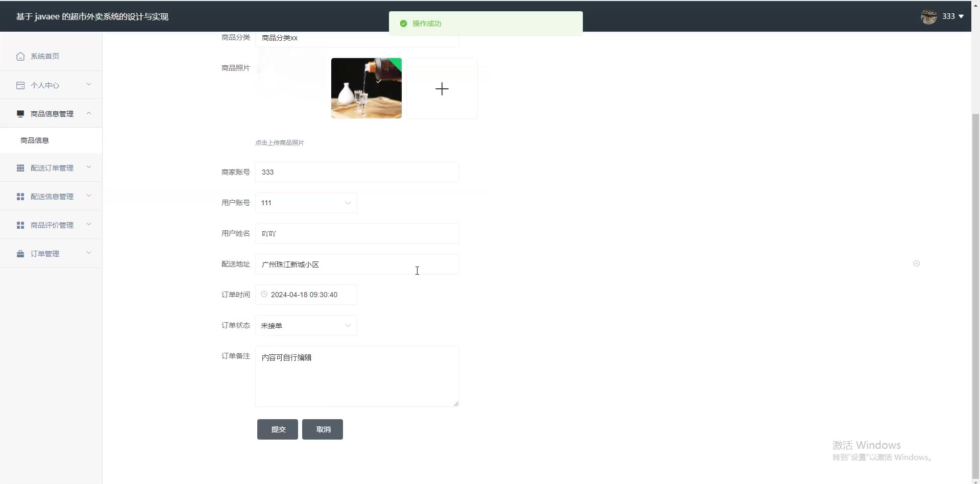This screenshot has width=980, height=484.
Task: Click the 点击上传商品照片 hint text
Action: 280,143
